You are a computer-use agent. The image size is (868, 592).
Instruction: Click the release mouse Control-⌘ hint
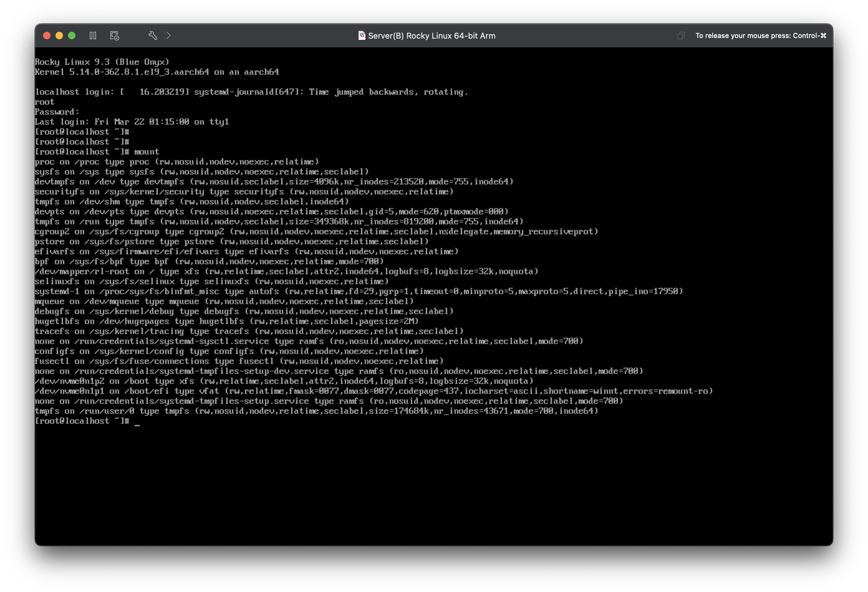coord(760,36)
